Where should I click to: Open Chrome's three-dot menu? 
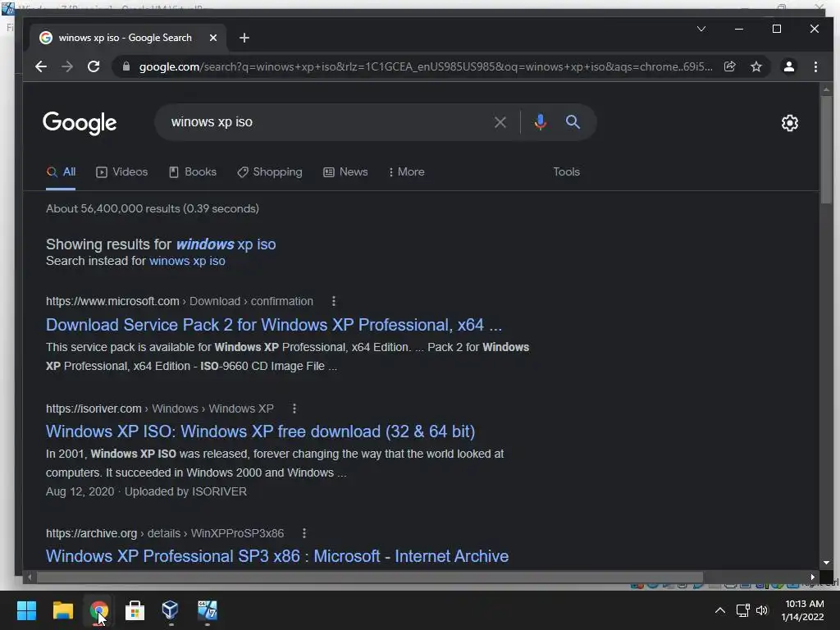pyautogui.click(x=815, y=66)
